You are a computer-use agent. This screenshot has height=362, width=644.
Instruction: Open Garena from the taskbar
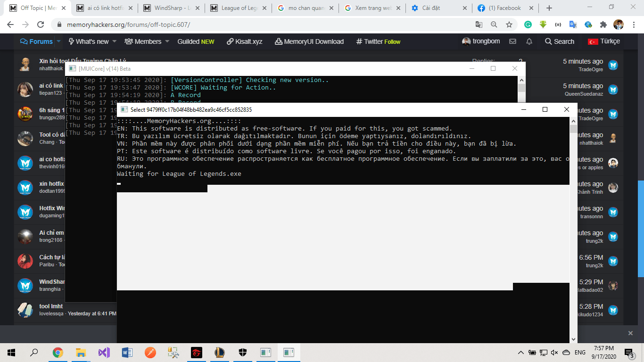click(197, 352)
